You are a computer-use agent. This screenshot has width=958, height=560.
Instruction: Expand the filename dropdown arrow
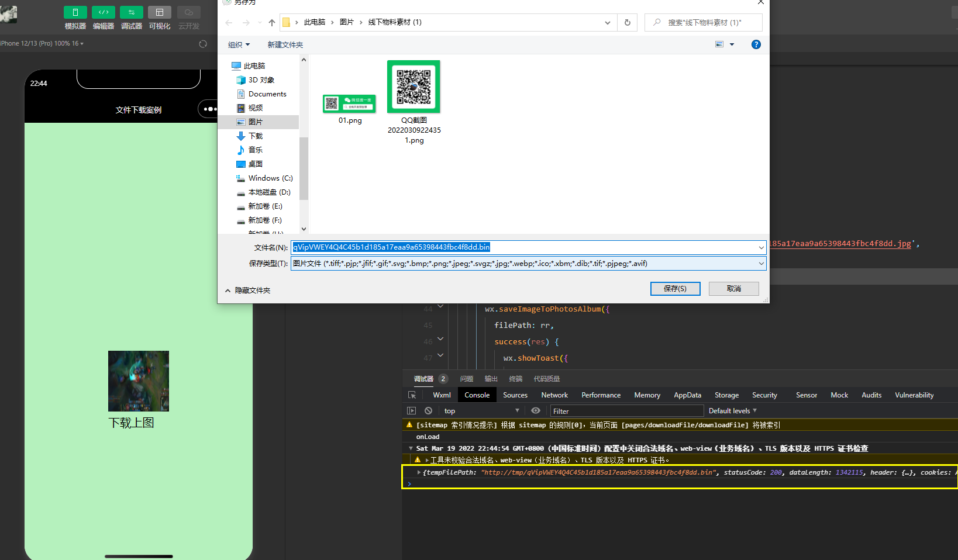click(761, 247)
